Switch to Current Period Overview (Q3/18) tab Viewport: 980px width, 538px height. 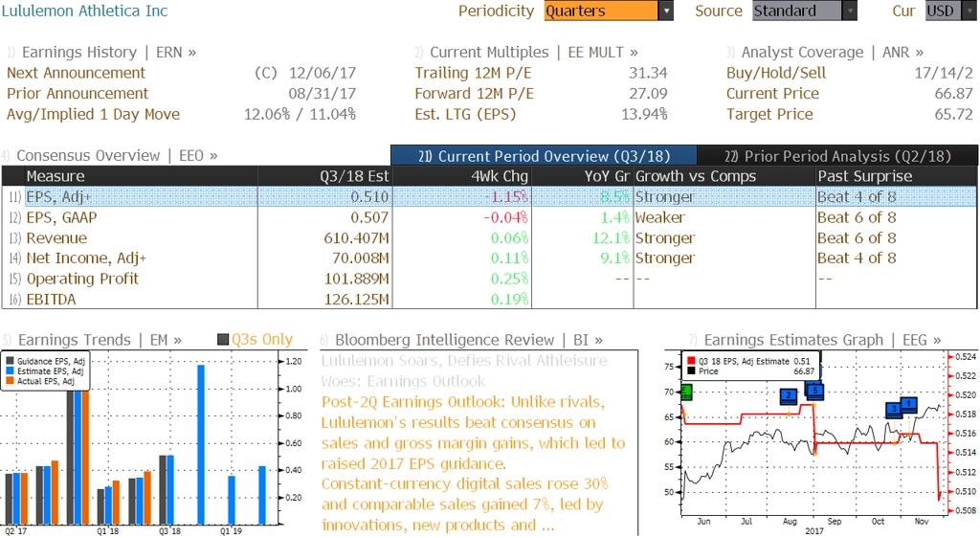point(544,156)
